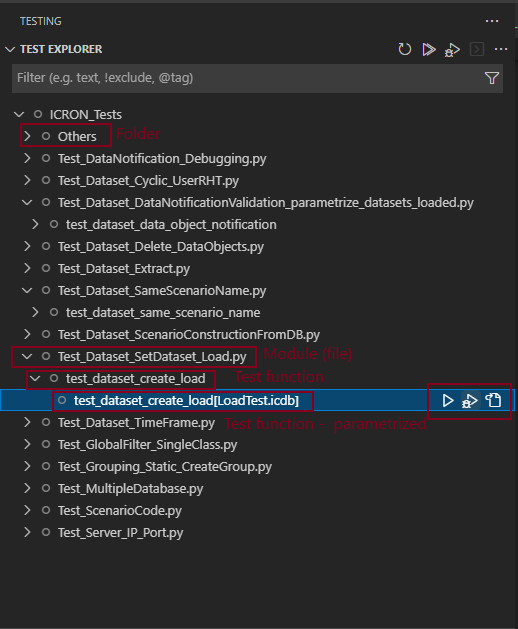This screenshot has height=629, width=518.
Task: Click status circle next to Others folder
Action: pyautogui.click(x=46, y=136)
